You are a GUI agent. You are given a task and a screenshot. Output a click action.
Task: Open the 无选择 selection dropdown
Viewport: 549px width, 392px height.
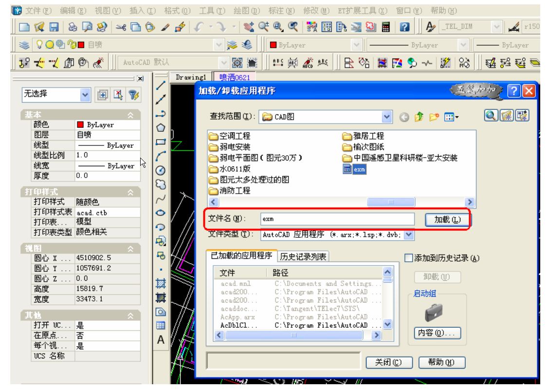[85, 95]
